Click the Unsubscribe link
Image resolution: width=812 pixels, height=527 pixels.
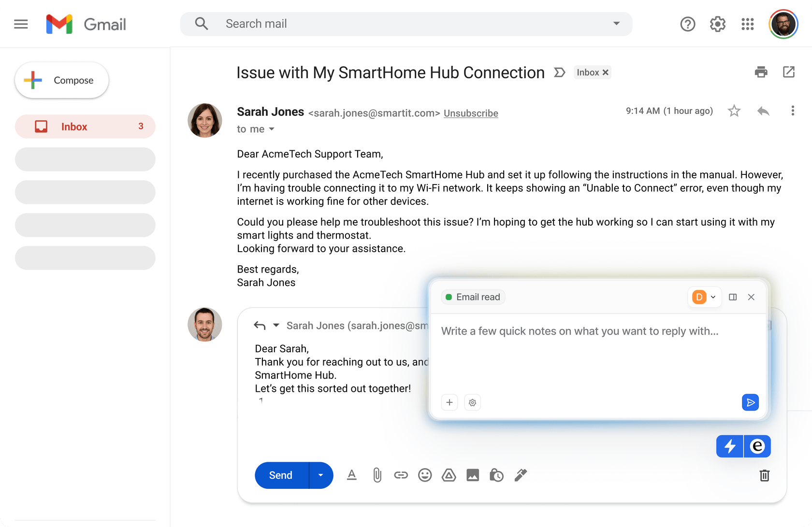click(471, 113)
